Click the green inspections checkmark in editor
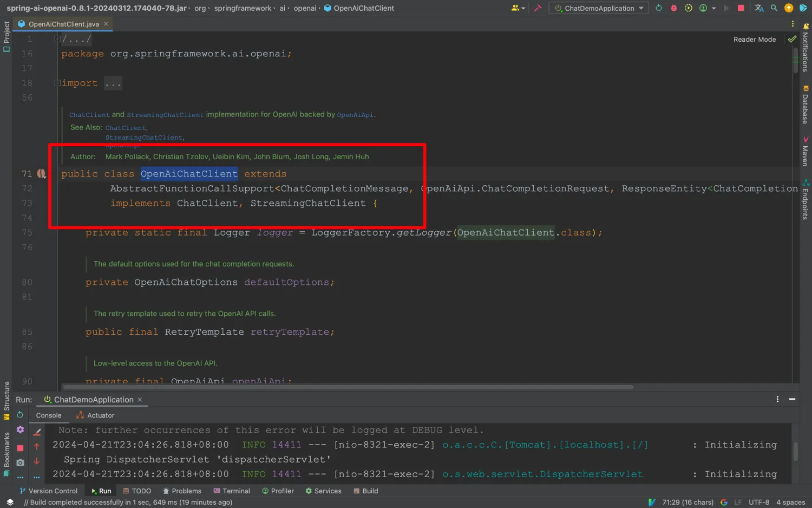Image resolution: width=812 pixels, height=508 pixels. coord(792,39)
